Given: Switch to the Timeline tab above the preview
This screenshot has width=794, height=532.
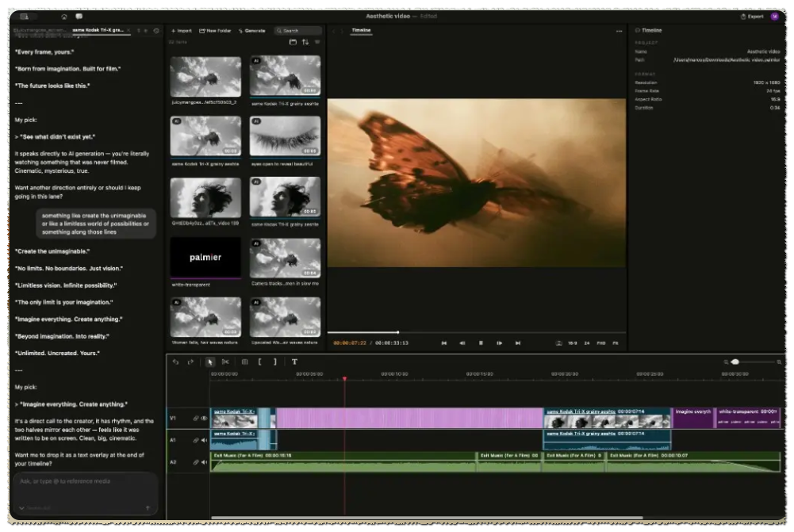Looking at the screenshot, I should [x=361, y=30].
